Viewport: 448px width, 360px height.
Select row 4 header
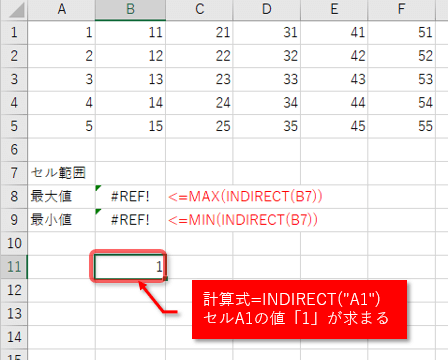(14, 103)
